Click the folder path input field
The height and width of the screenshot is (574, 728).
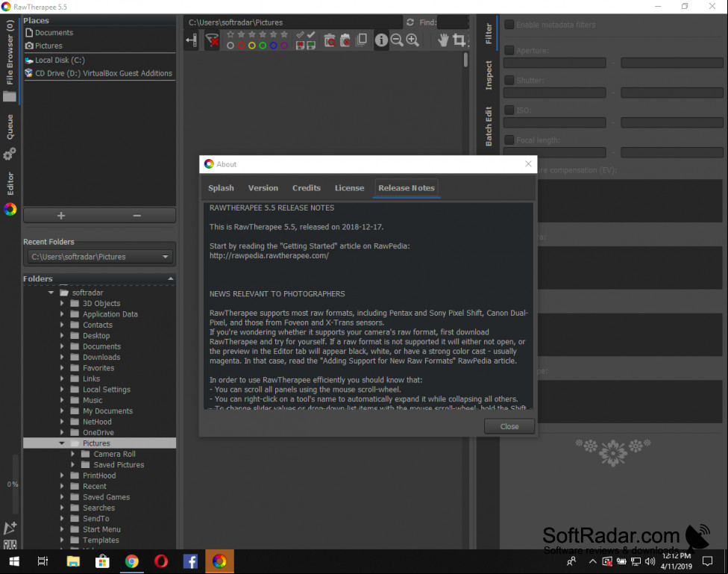tap(293, 22)
